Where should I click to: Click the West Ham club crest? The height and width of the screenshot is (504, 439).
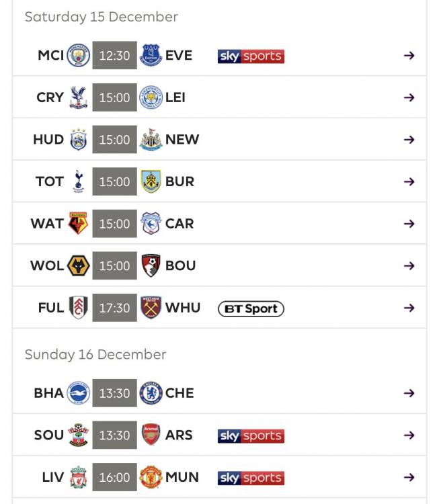[x=151, y=308]
